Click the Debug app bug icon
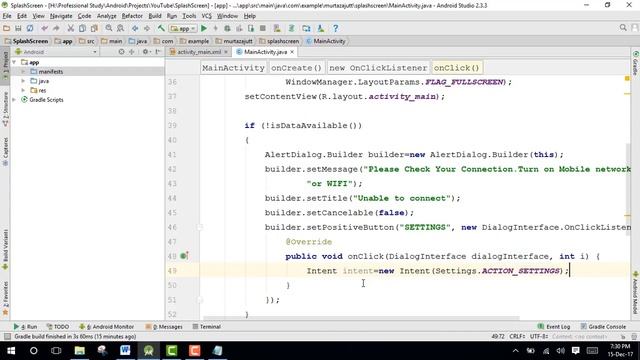Image resolution: width=640 pixels, height=360 pixels. click(227, 28)
